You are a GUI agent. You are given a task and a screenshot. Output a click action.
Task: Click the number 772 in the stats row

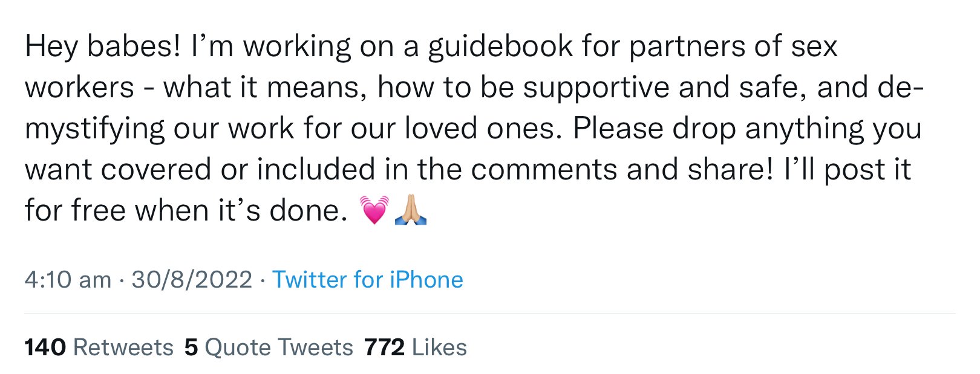coord(384,347)
